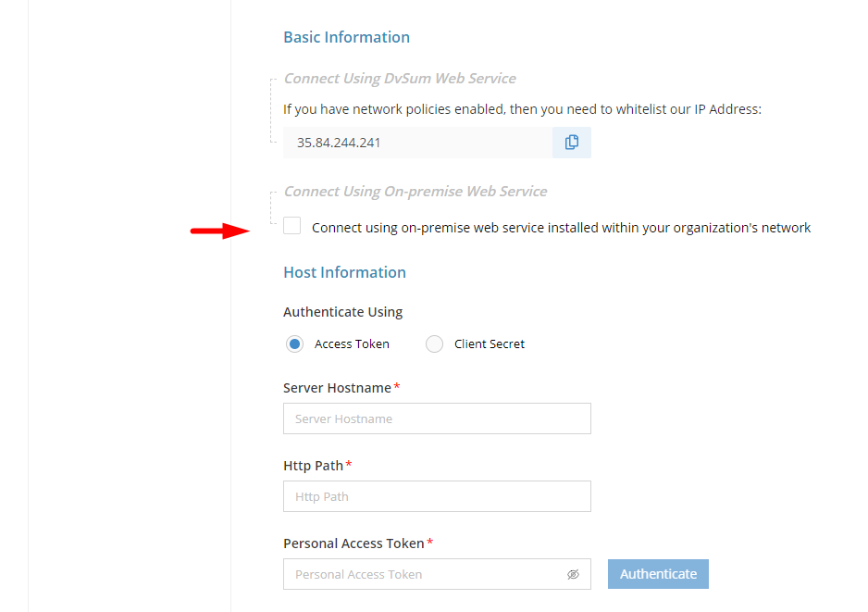Click inside the Http Path field
Viewport: 868px width, 612px height.
437,496
